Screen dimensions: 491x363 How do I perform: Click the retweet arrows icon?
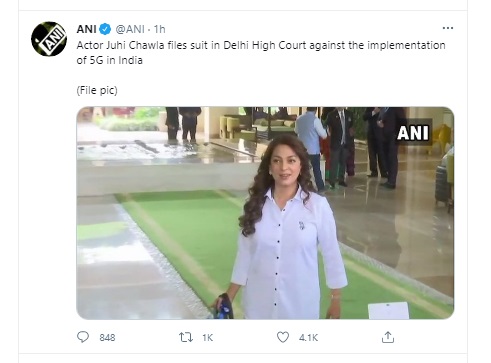pyautogui.click(x=186, y=337)
